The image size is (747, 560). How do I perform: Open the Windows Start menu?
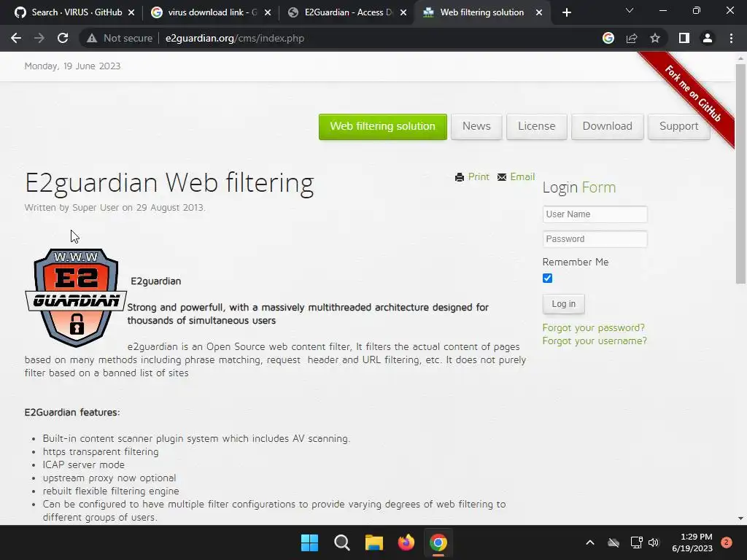coord(309,542)
